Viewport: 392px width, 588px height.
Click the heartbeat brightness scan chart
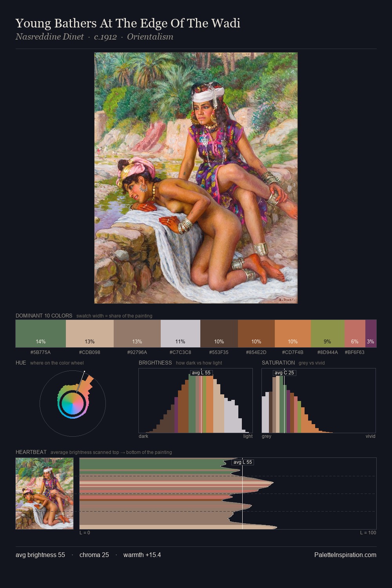(228, 494)
